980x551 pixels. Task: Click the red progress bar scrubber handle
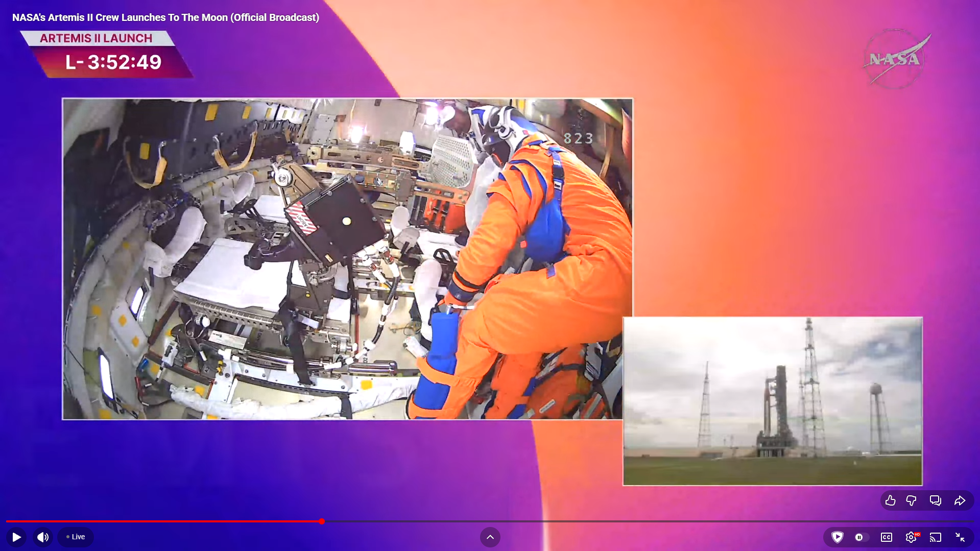(322, 521)
